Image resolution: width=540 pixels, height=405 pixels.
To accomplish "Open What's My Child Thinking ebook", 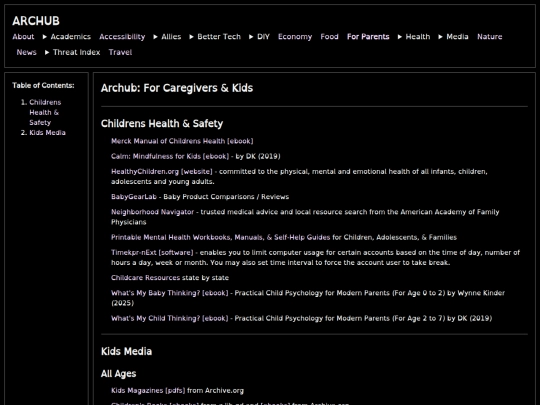I will coord(169,318).
